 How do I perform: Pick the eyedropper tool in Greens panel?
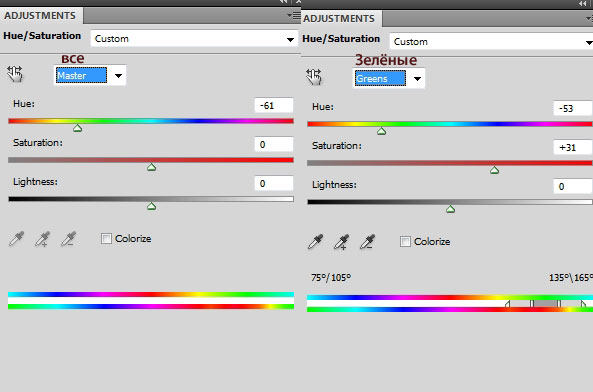pyautogui.click(x=315, y=242)
